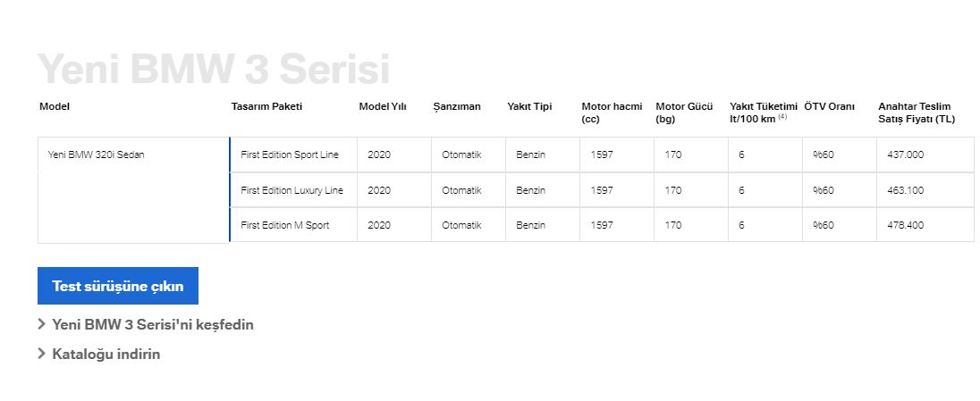
Task: Select First Edition Sport Line row
Action: coord(602,155)
